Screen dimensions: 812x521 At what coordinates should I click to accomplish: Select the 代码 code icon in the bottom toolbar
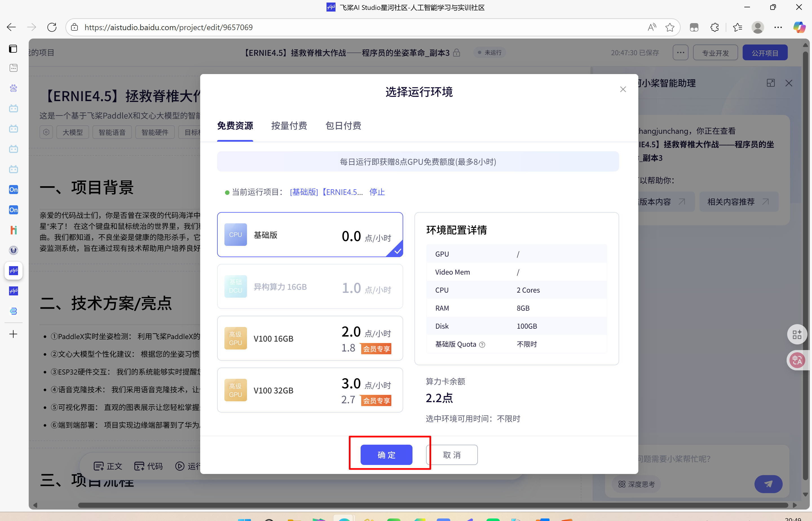[x=148, y=466]
